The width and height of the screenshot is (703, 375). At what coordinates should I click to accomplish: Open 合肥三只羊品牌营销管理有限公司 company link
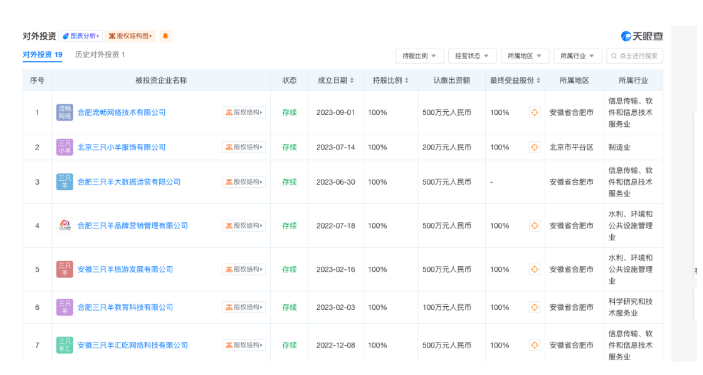click(133, 226)
